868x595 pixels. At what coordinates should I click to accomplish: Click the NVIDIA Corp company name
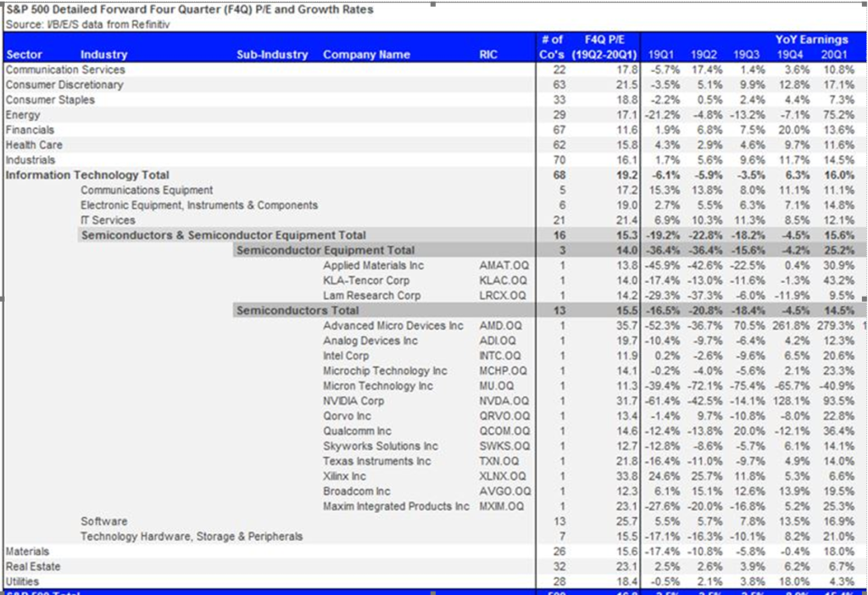[x=353, y=401]
